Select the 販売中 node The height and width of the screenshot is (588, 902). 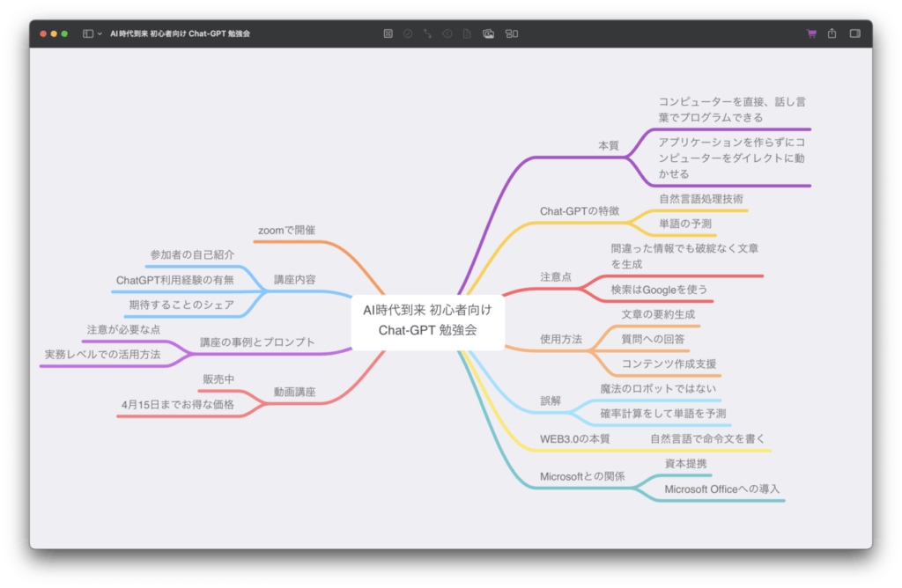[218, 379]
